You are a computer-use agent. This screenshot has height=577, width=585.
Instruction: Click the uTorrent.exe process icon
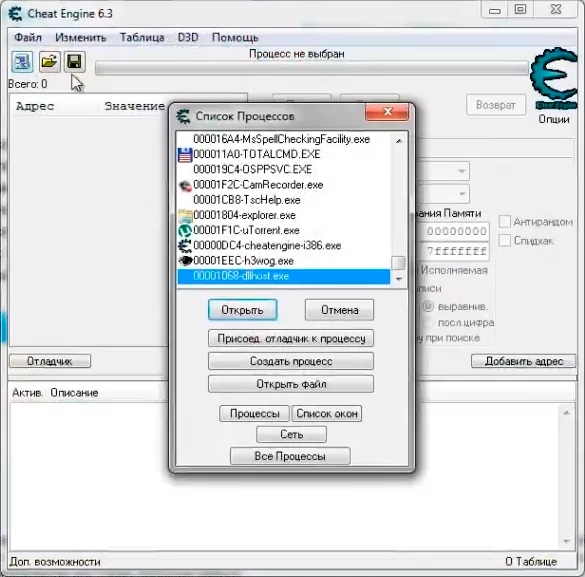point(185,231)
